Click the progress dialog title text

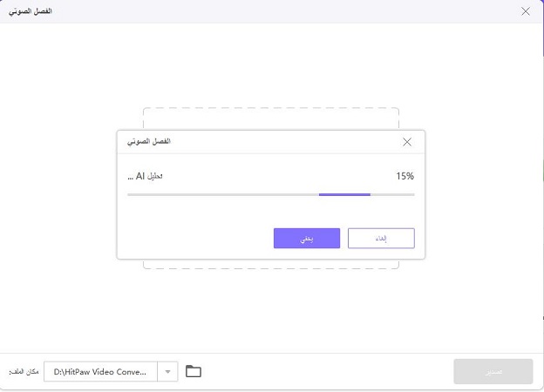(x=149, y=141)
